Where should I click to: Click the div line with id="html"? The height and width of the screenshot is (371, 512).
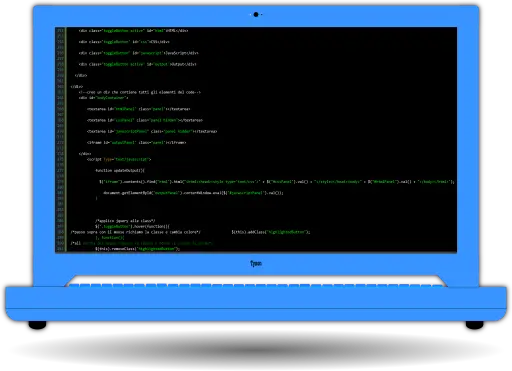[133, 31]
